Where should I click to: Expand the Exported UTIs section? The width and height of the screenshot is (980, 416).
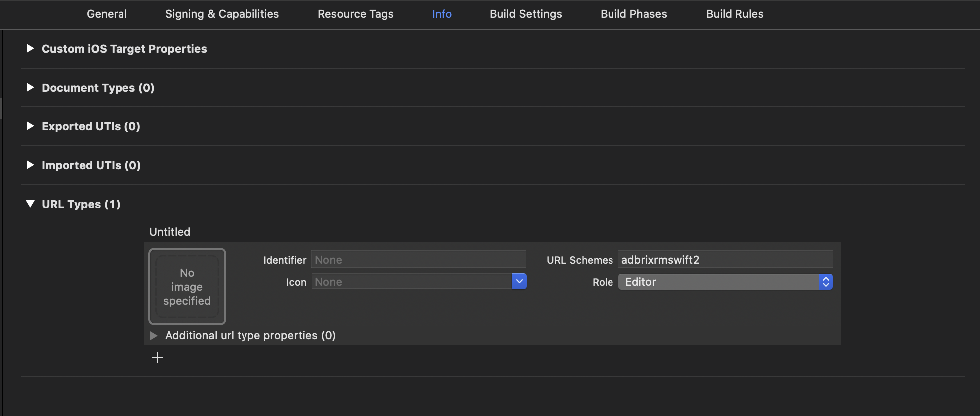click(30, 126)
